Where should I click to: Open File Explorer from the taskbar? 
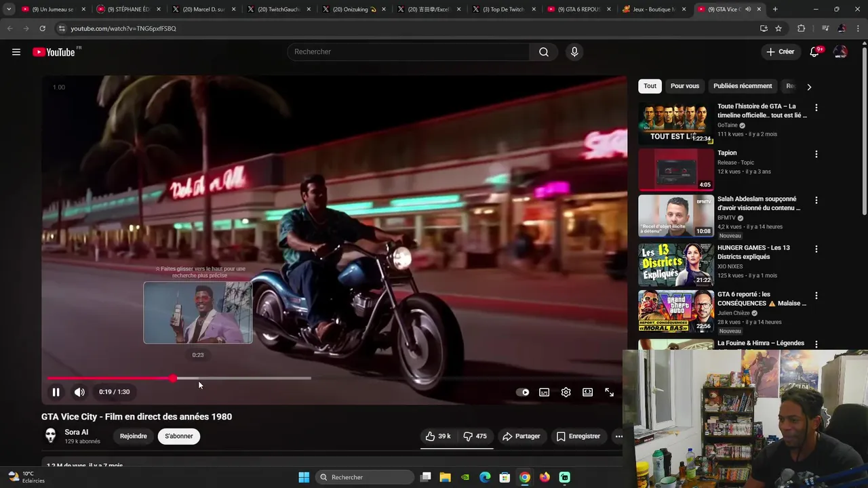pyautogui.click(x=445, y=477)
